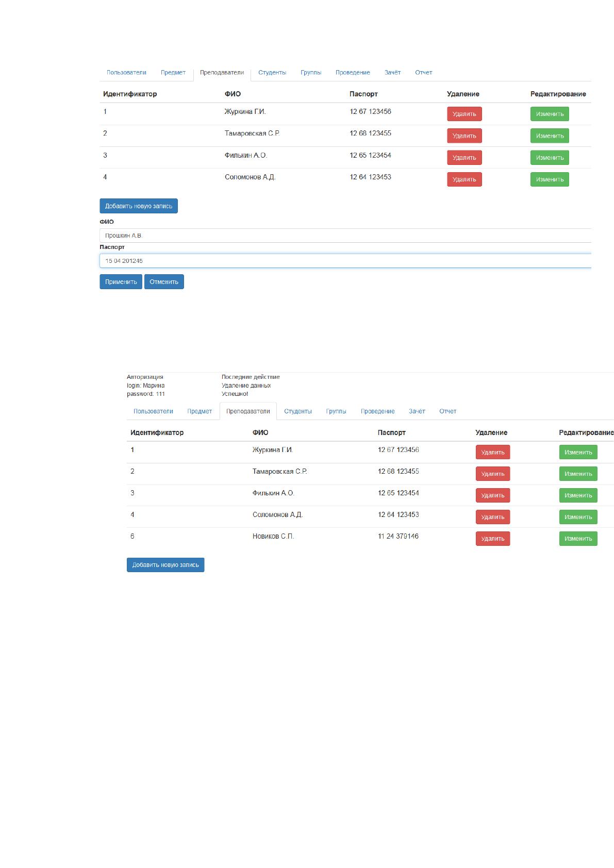Delete Филькин А.О. in upper table
This screenshot has height=868, width=614.
click(464, 158)
